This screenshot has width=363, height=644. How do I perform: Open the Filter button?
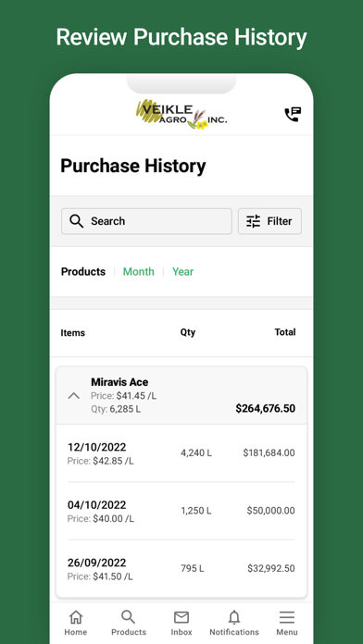(269, 221)
